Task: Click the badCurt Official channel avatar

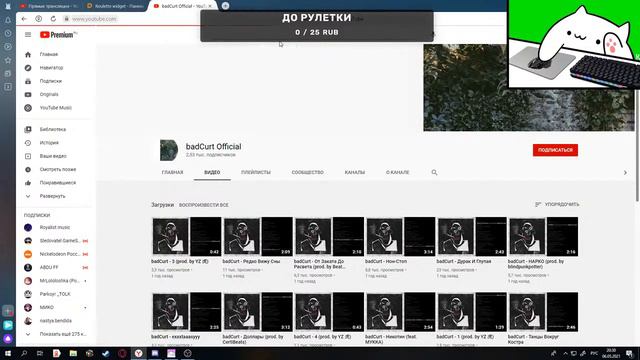Action: pyautogui.click(x=169, y=150)
